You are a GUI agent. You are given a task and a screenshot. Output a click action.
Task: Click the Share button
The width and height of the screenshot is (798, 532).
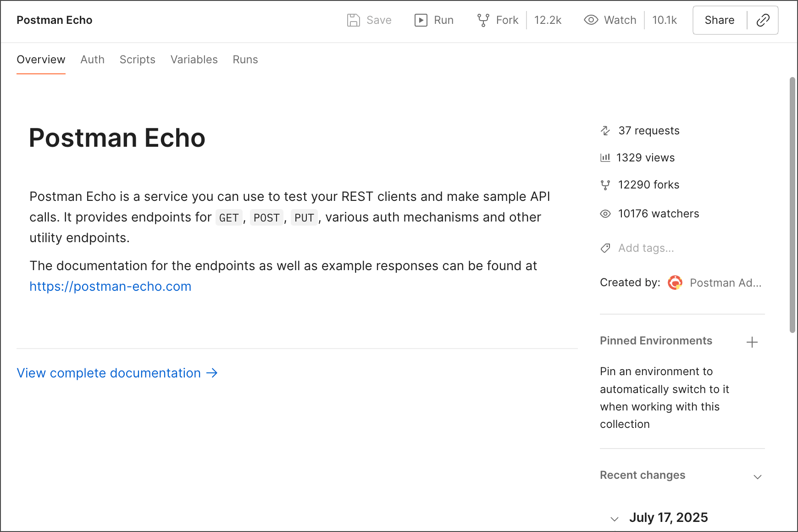[720, 20]
